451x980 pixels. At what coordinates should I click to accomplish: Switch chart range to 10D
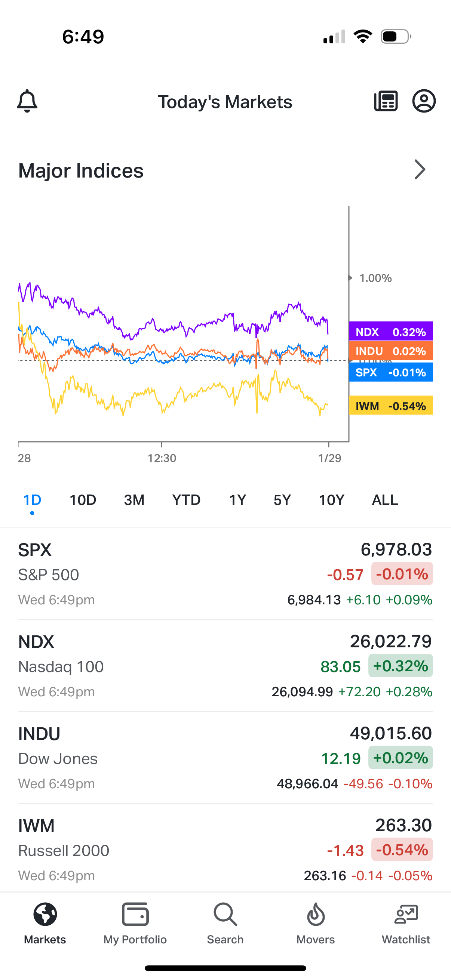click(83, 500)
